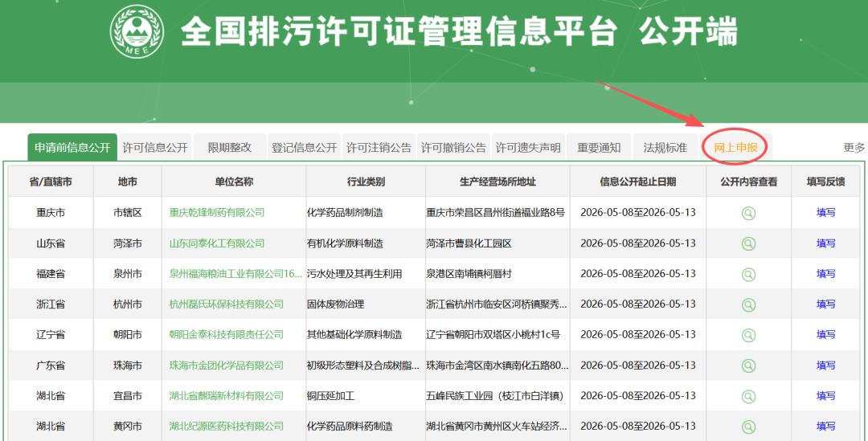View public content for 重庆乾锋制药有限公司
Viewport: 868px width, 441px height.
click(x=748, y=213)
